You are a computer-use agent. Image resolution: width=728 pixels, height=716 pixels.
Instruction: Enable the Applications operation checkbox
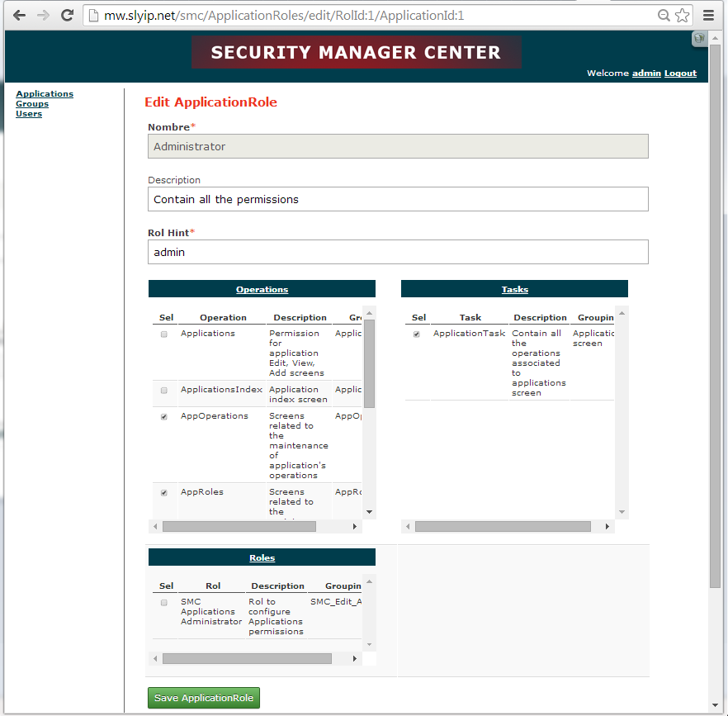[163, 334]
